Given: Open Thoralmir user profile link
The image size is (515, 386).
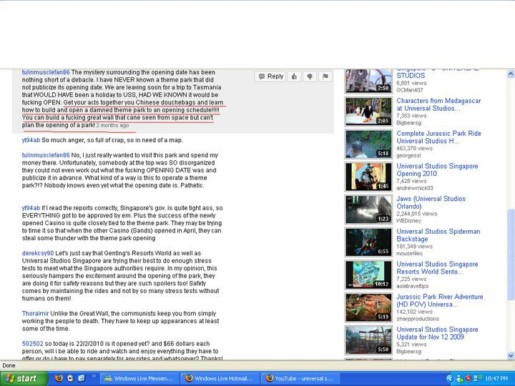Looking at the screenshot, I should (x=35, y=313).
